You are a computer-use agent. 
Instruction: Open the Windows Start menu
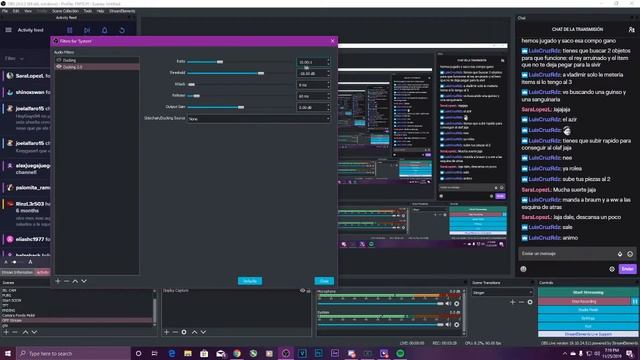click(8, 353)
